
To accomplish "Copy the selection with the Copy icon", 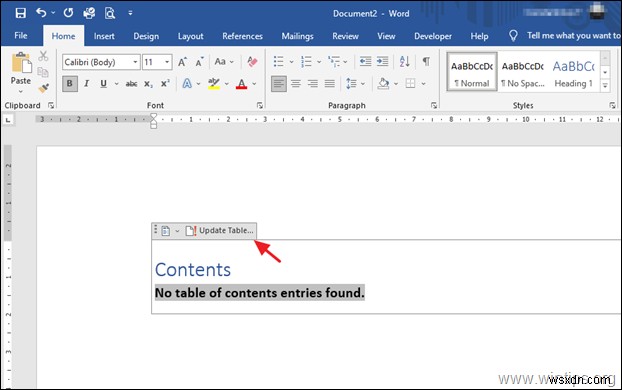I will 43,72.
